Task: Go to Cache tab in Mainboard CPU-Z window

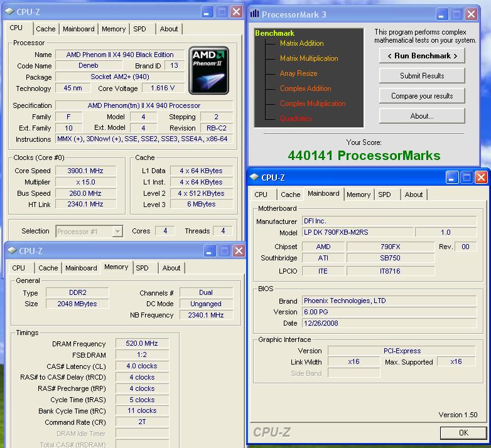Action: coord(291,195)
